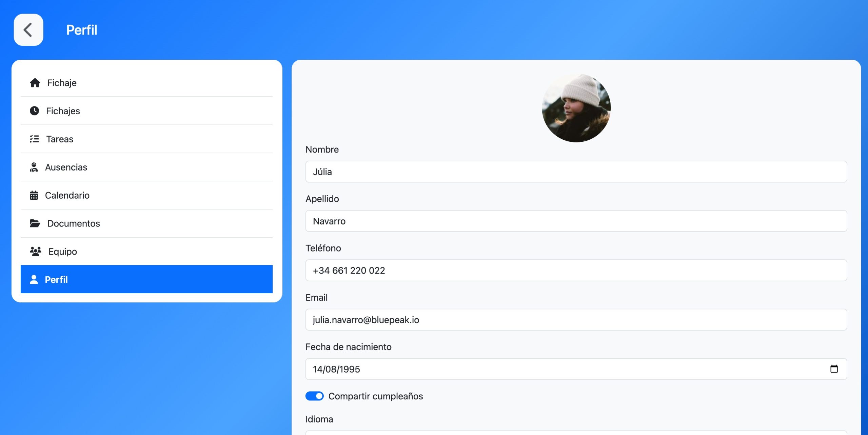Click the Email input field

pos(576,320)
